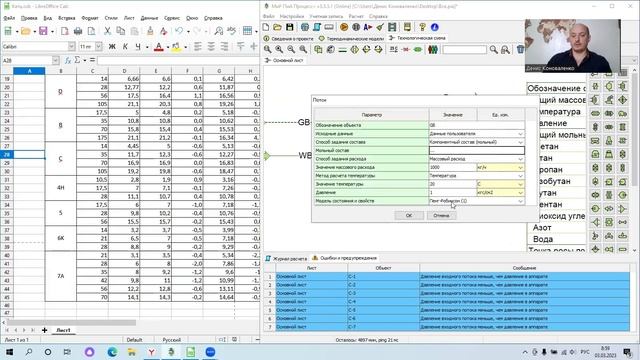Open Исходные данные dropdown in Поток dialog
This screenshot has height=360, width=640.
pos(520,134)
